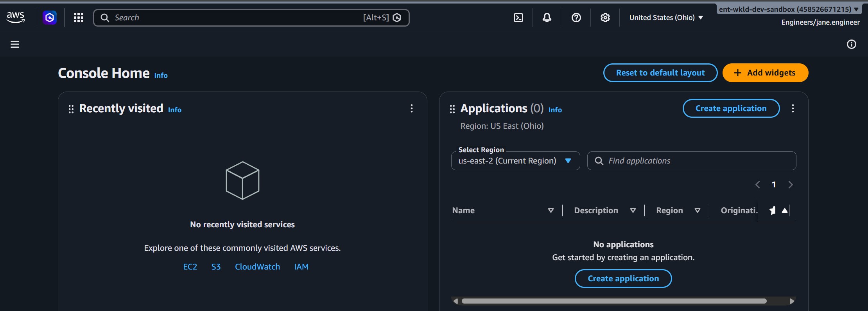Click the plus icon on Add widgets
The width and height of the screenshot is (868, 311).
[738, 73]
